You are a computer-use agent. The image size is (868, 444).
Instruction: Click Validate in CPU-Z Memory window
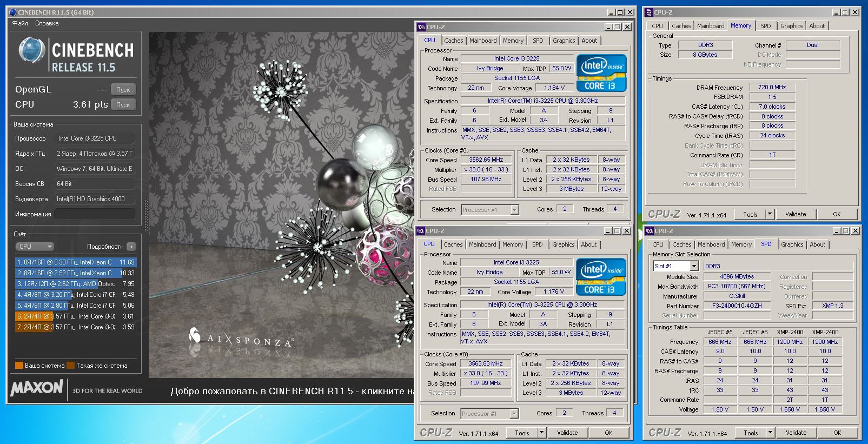point(796,214)
